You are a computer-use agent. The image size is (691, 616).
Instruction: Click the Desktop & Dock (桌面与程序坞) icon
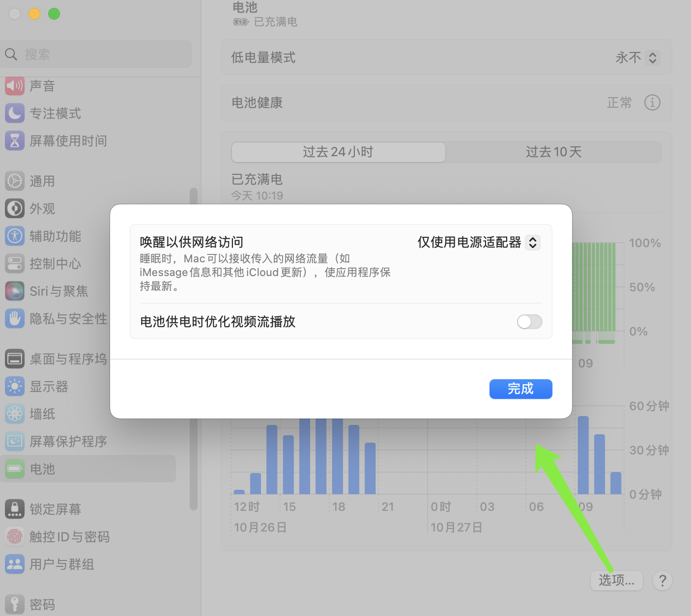coord(15,359)
